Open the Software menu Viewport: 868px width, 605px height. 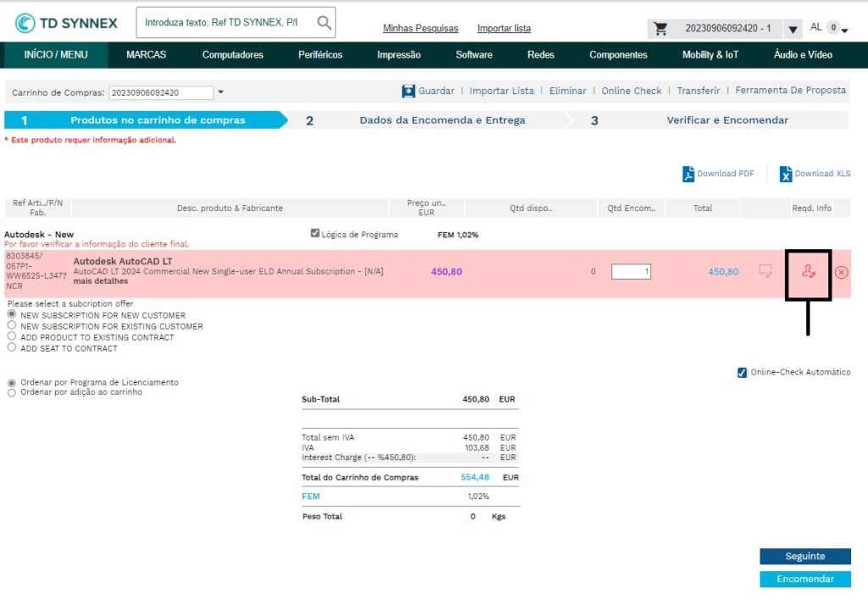[475, 55]
